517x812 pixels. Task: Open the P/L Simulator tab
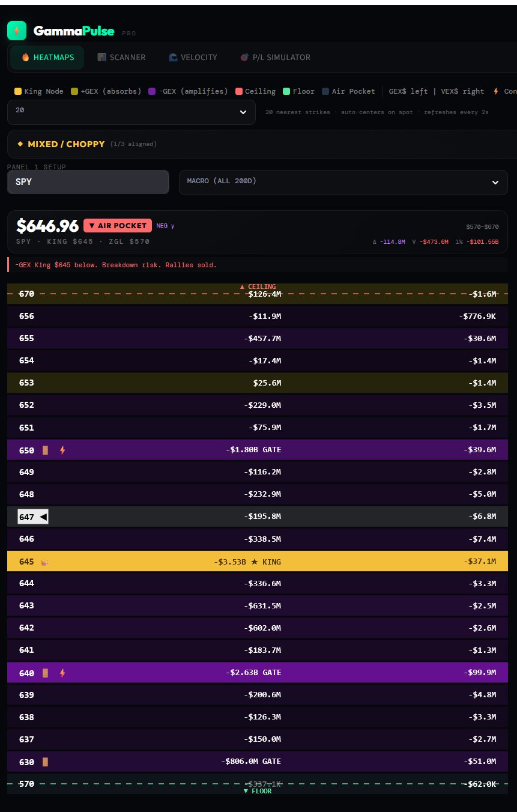[x=275, y=58]
